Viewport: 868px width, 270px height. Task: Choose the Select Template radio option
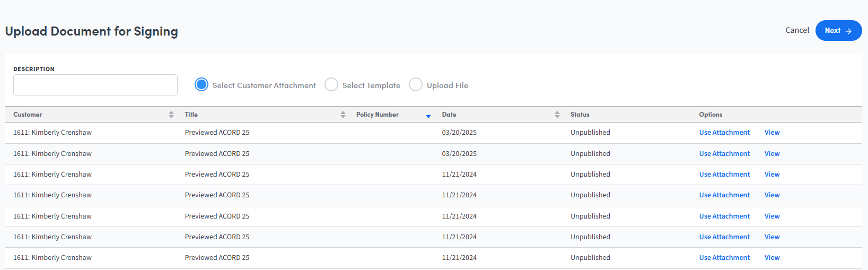[x=331, y=85]
